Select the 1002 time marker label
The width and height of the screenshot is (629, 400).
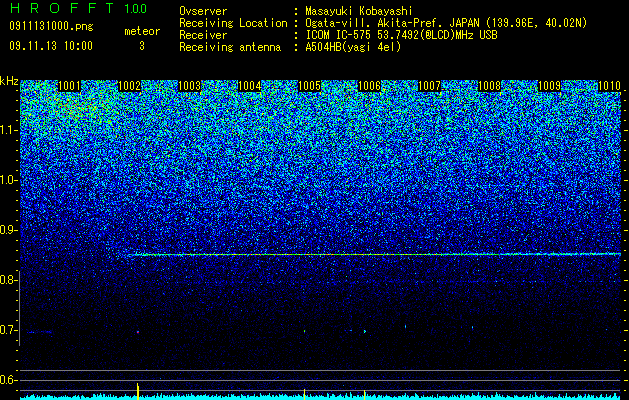(130, 86)
